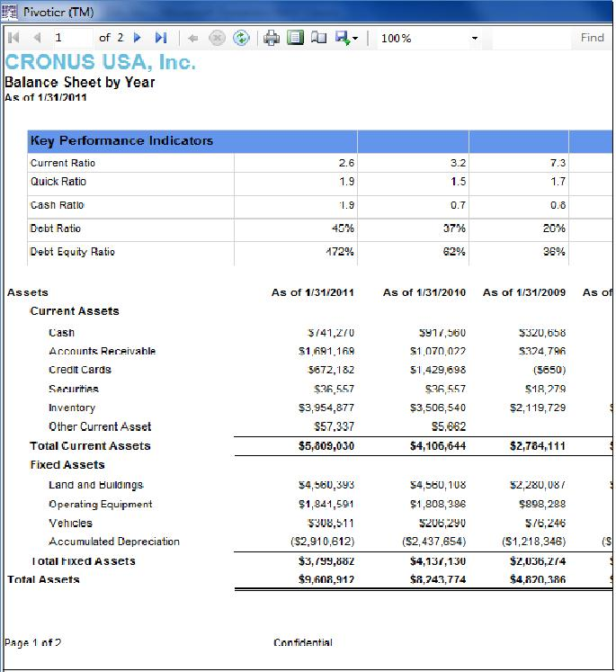The width and height of the screenshot is (616, 672).
Task: Select the Other Current Asset row label
Action: coord(100,426)
